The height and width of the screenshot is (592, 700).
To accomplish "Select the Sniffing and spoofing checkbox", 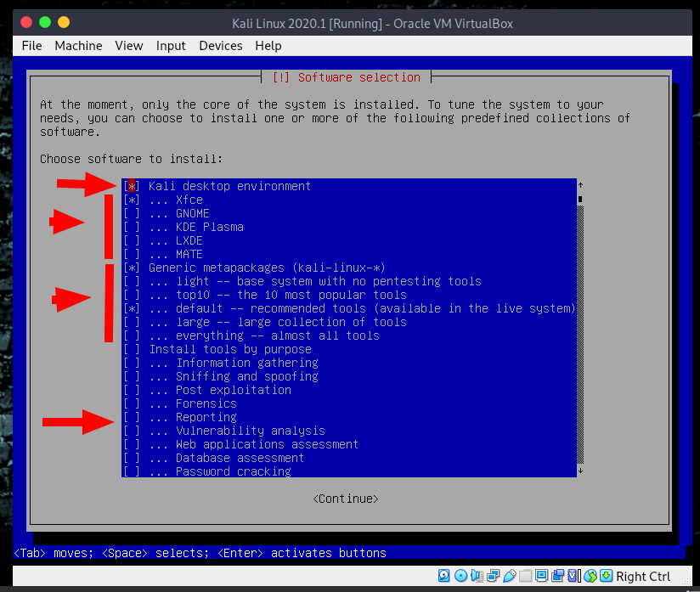I will coord(131,376).
